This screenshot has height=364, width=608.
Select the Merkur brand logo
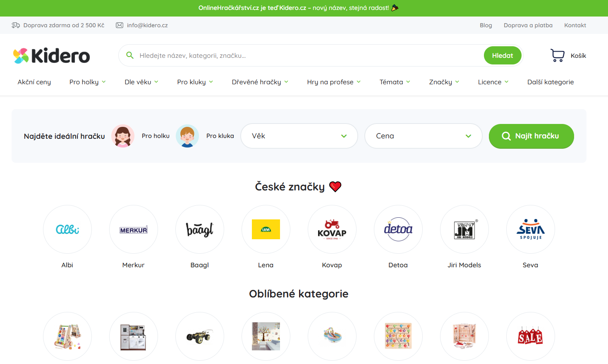coord(134,229)
